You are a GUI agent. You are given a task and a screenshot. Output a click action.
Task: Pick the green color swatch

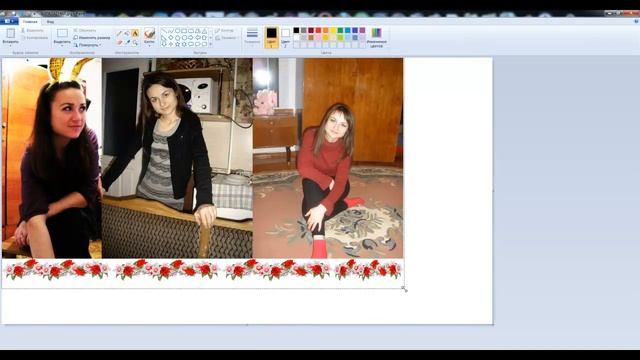[340, 31]
